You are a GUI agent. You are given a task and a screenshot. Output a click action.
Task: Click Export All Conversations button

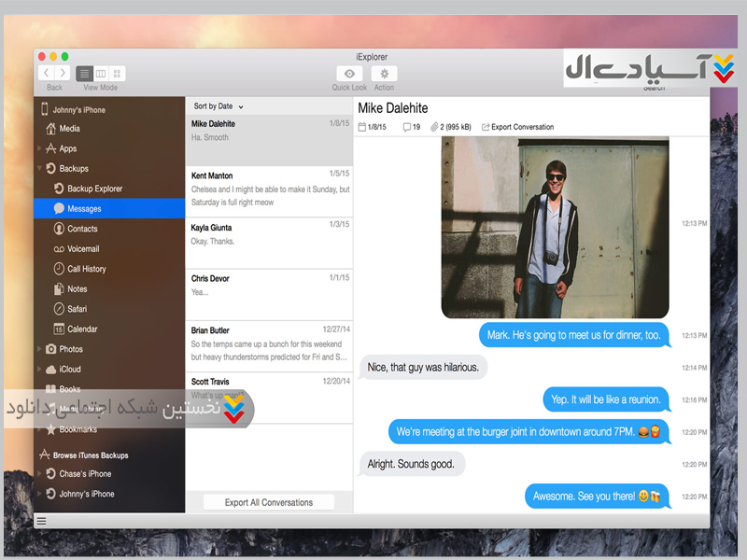[x=269, y=502]
